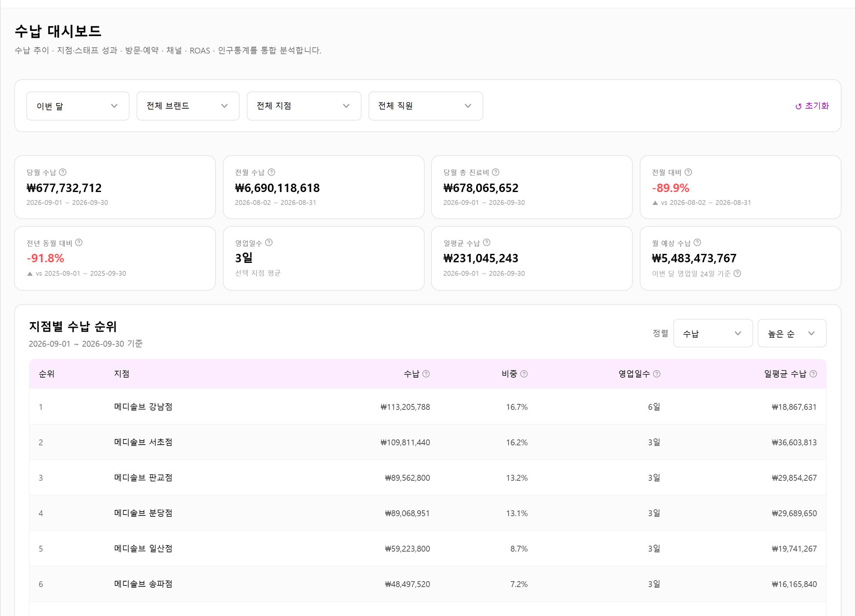The height and width of the screenshot is (616, 855).
Task: Click help icon after 이번 달 영업일 24일 기준
Action: pos(737,274)
